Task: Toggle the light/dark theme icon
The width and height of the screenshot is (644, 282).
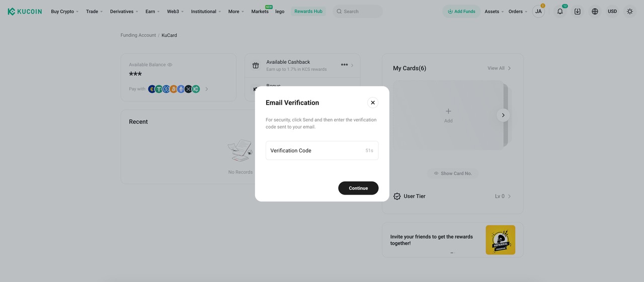Action: [629, 11]
